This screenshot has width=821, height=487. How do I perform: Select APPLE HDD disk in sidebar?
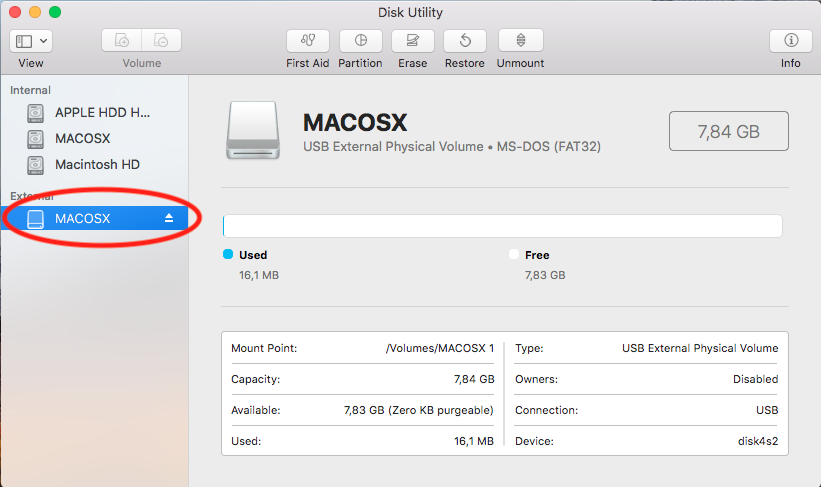100,113
